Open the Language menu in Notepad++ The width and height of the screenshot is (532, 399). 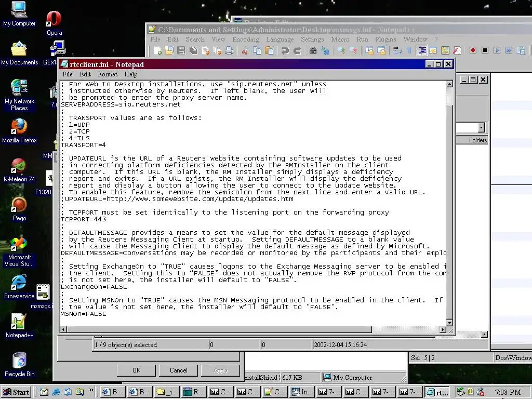[x=280, y=39]
